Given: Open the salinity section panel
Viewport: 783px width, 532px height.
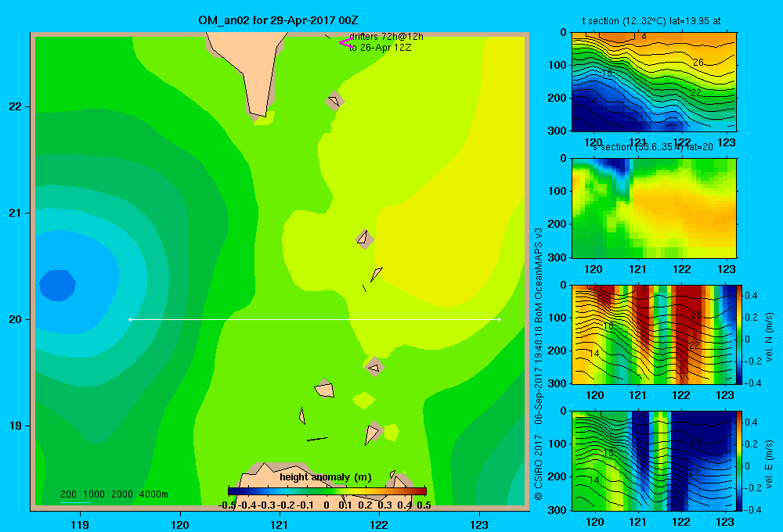Looking at the screenshot, I should click(654, 208).
